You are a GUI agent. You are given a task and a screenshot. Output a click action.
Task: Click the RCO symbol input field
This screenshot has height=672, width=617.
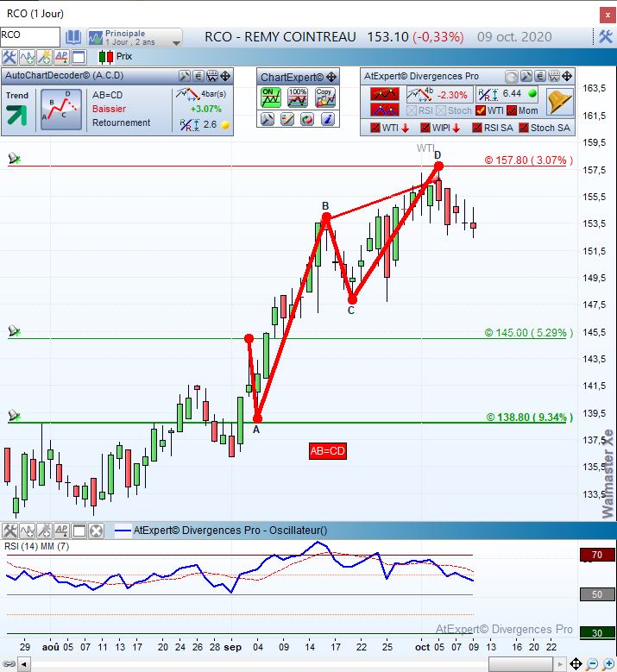(29, 36)
